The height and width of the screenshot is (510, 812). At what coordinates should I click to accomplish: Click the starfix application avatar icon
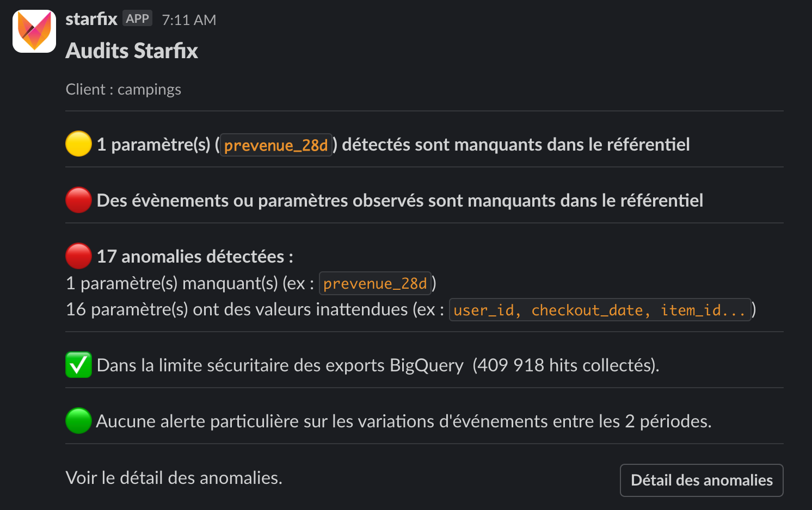point(34,31)
